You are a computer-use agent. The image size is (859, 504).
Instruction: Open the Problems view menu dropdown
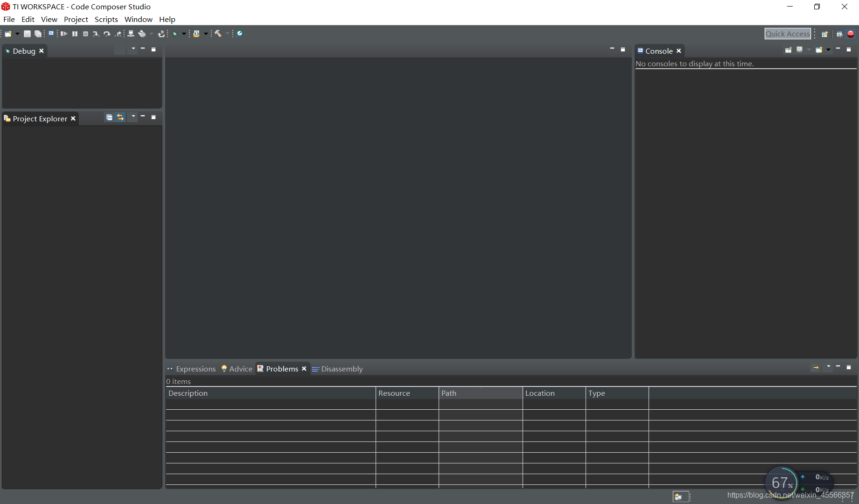pyautogui.click(x=829, y=367)
